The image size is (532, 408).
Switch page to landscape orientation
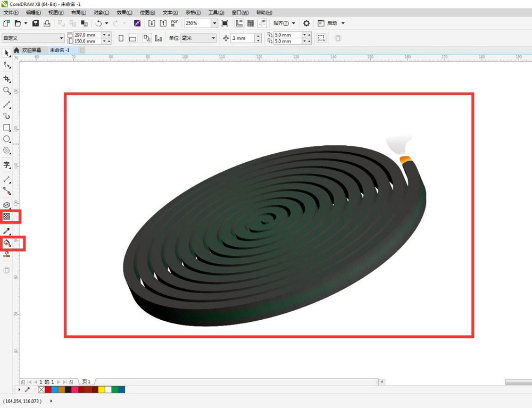pos(132,38)
